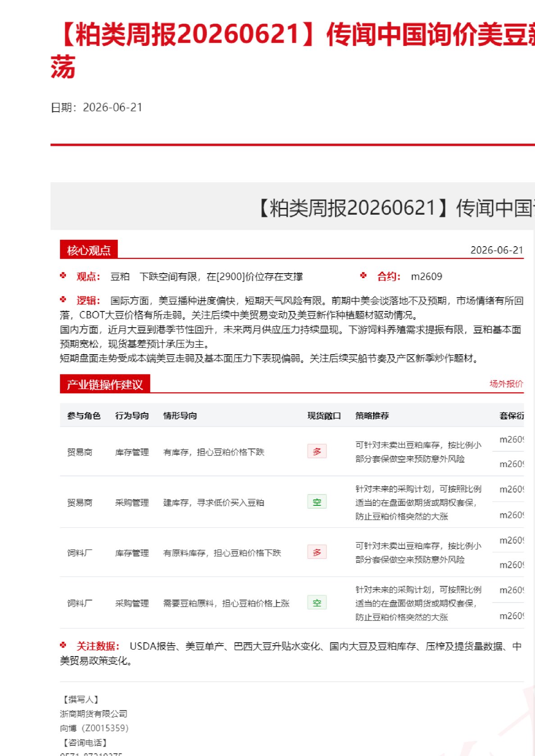Click the red 粕类周报20260621 page title
The width and height of the screenshot is (535, 756).
point(293,50)
